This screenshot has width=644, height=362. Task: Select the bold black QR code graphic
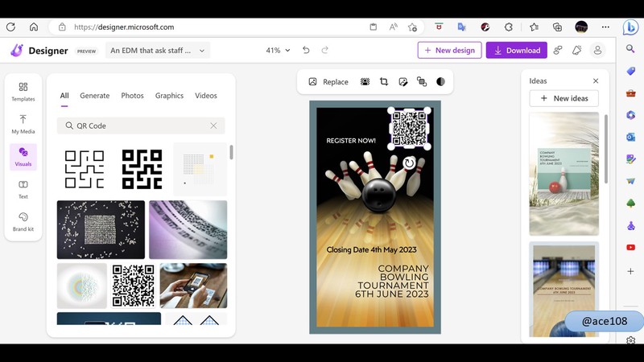142,169
